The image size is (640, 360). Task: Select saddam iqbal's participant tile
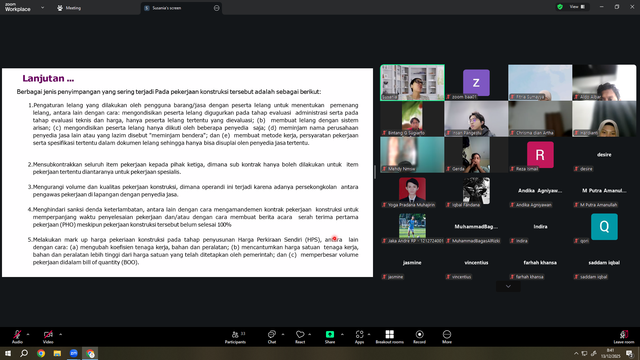(x=604, y=262)
